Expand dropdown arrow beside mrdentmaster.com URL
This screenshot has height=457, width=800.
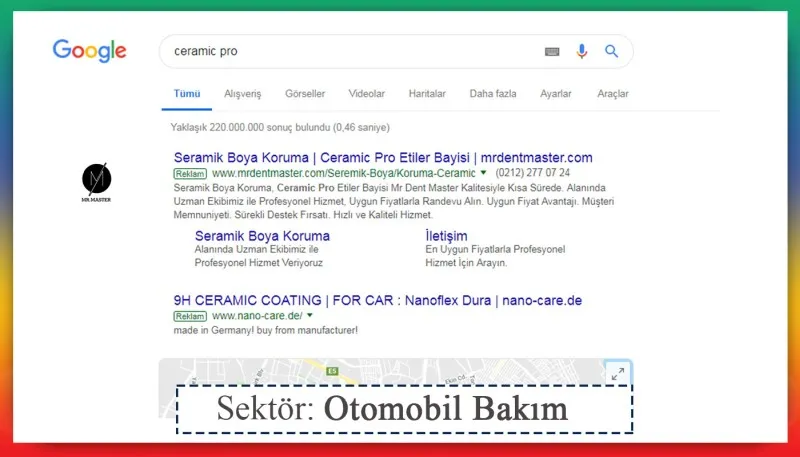pyautogui.click(x=484, y=172)
